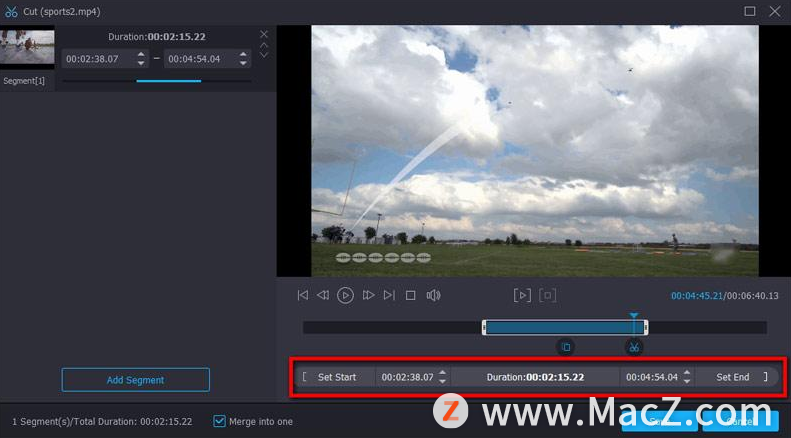The image size is (791, 438).
Task: Click the blue playhead marker on timeline
Action: click(x=634, y=316)
